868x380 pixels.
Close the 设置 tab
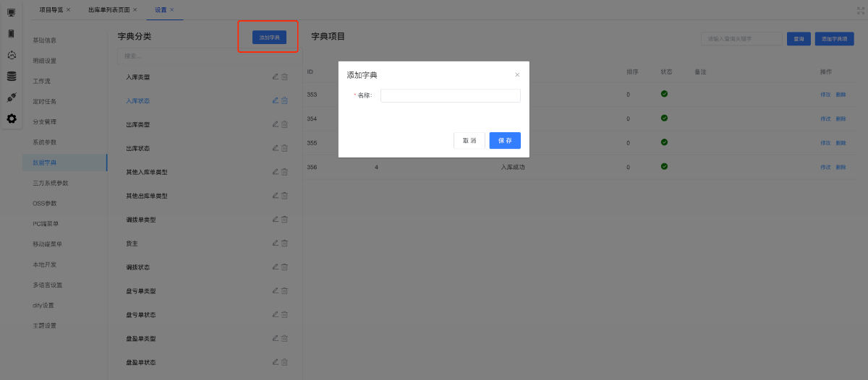coord(172,10)
